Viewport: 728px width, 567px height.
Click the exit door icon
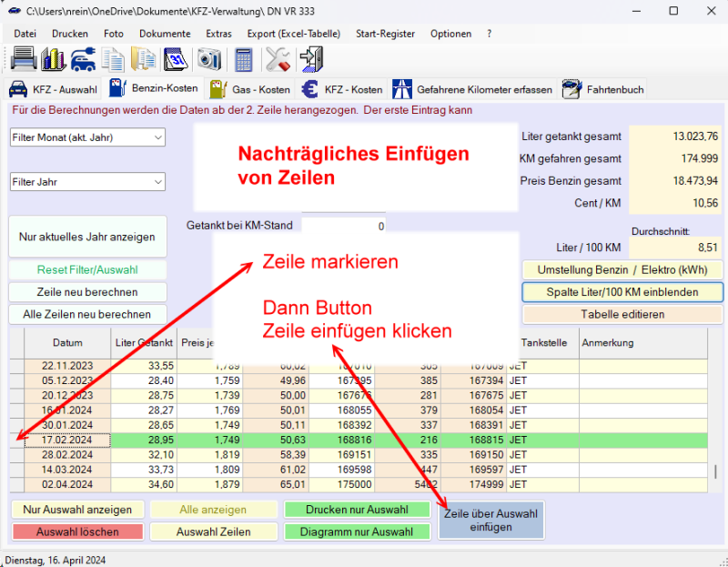coord(311,59)
